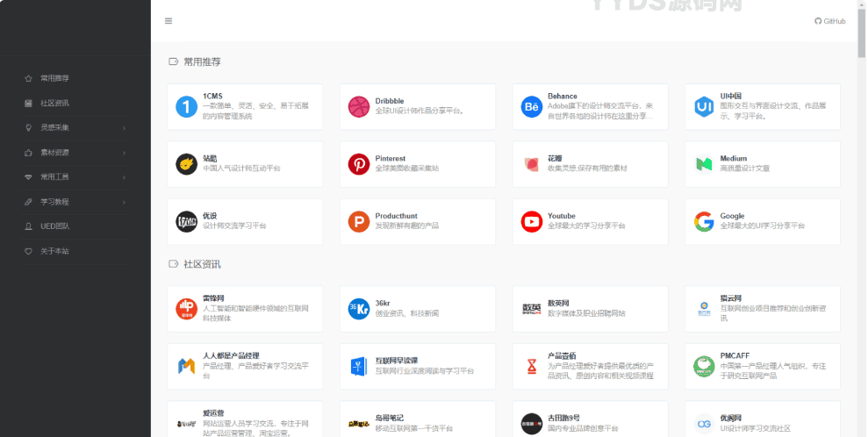Click the Medium green logo
Viewport: 868px width, 437px height.
pos(704,164)
